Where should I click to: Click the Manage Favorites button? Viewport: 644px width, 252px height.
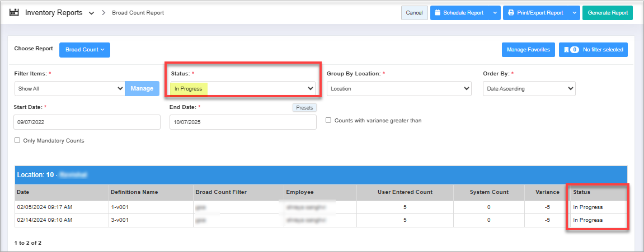click(x=528, y=50)
